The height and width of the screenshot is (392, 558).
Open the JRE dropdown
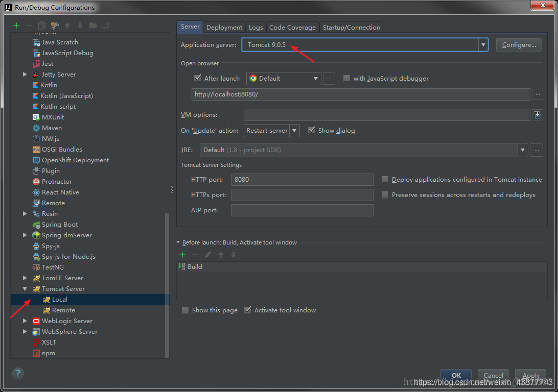tap(522, 150)
